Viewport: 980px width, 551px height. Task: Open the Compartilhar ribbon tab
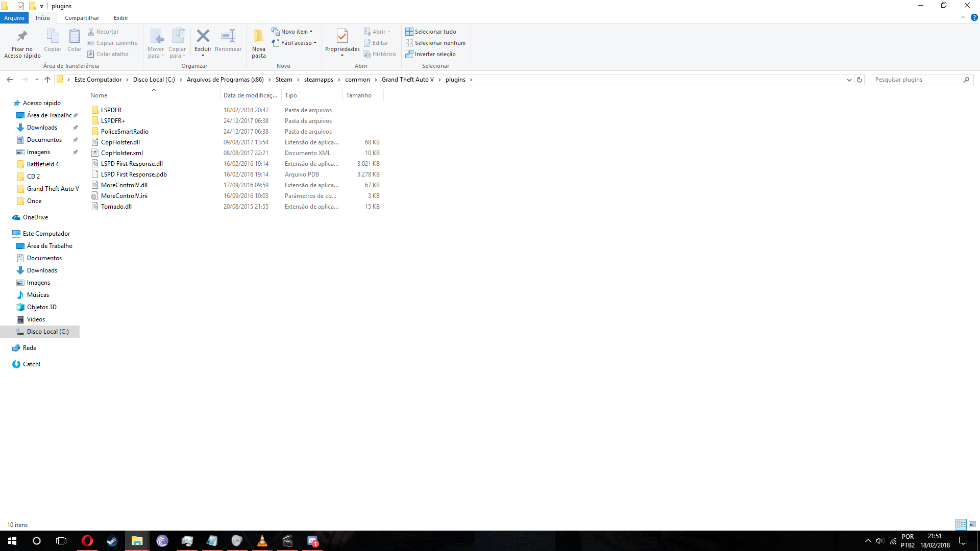82,18
